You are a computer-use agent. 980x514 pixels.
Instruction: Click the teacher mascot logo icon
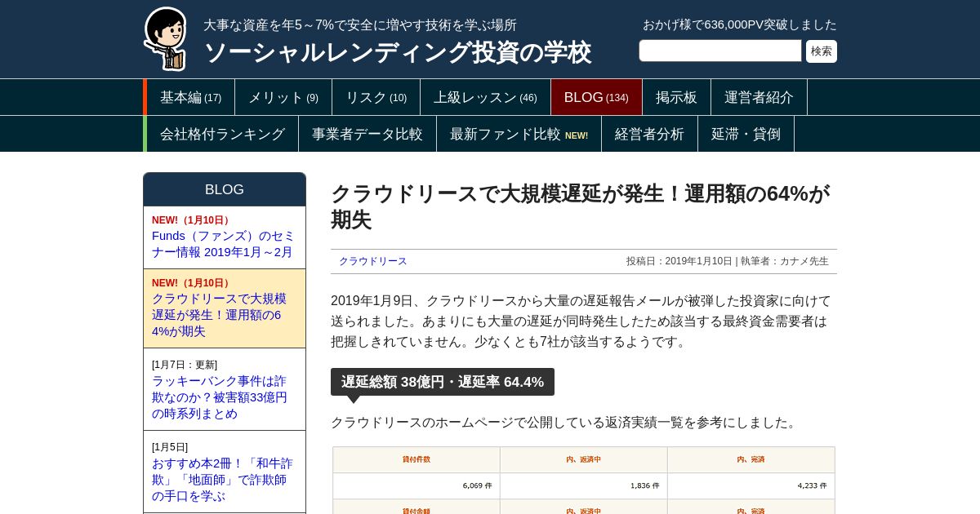(x=166, y=38)
